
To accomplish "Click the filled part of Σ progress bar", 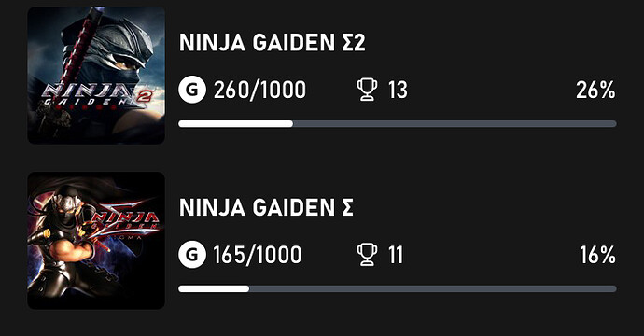I will tap(214, 288).
